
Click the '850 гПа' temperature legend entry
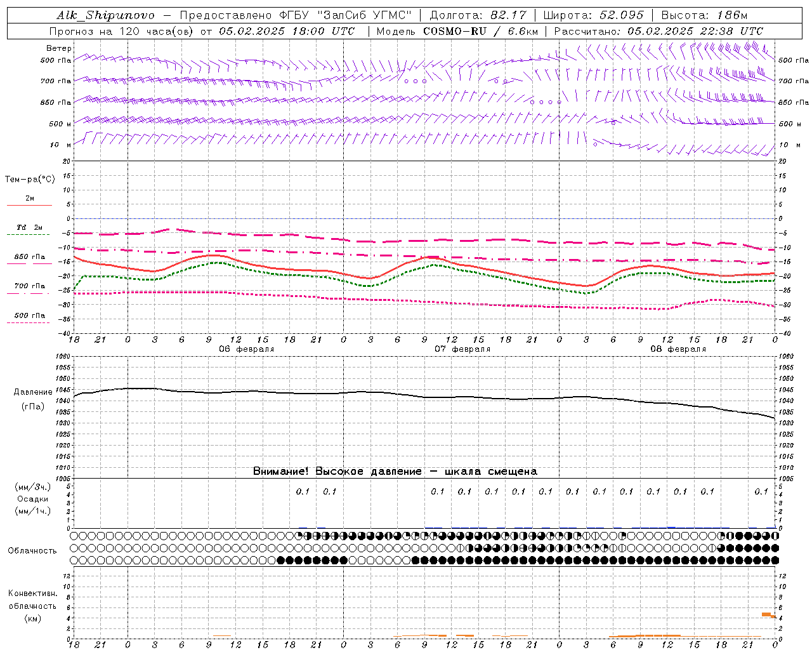(30, 257)
